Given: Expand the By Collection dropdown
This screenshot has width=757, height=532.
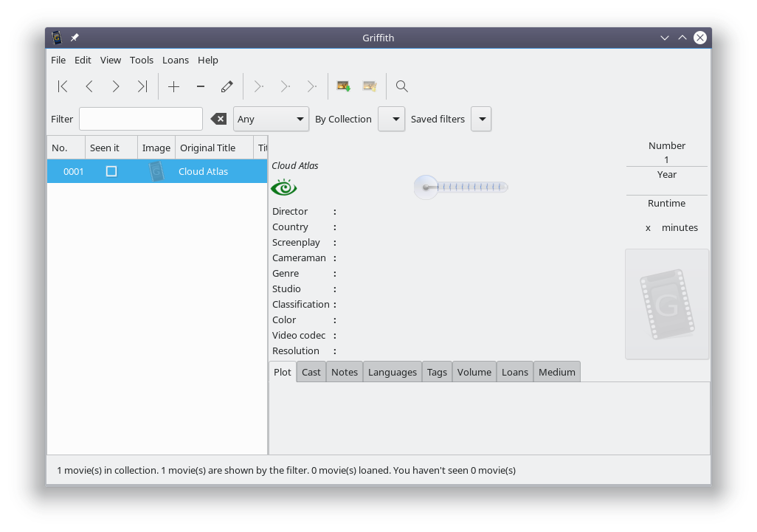Looking at the screenshot, I should point(391,119).
